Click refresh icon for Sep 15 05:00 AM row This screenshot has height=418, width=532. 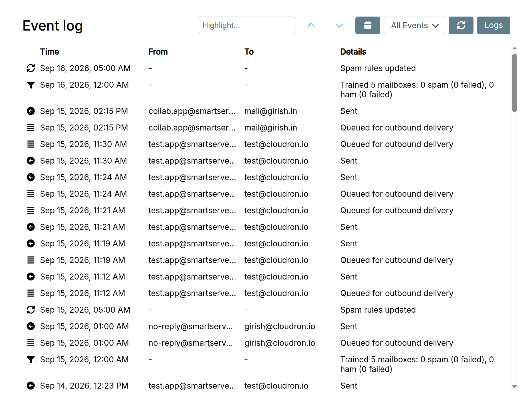(x=31, y=310)
